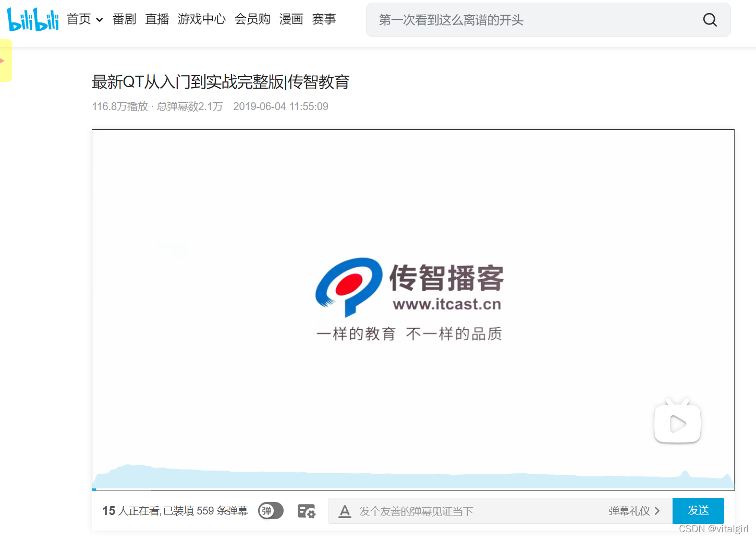
Task: Click the yellow side tab on the left edge
Action: 5,61
